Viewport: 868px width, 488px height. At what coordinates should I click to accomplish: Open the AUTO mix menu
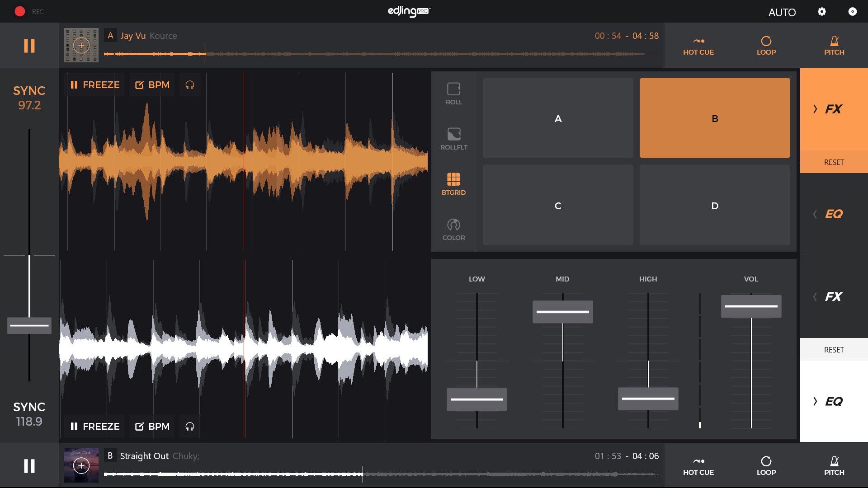coord(783,12)
